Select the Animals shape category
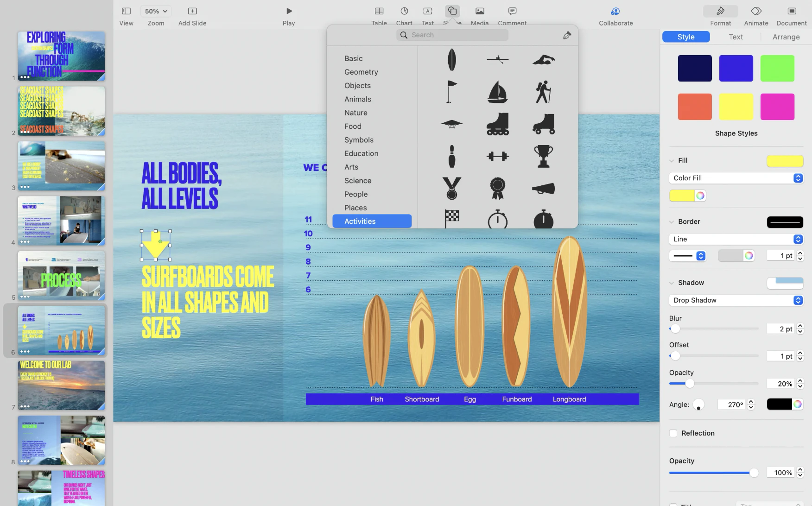 click(x=357, y=99)
